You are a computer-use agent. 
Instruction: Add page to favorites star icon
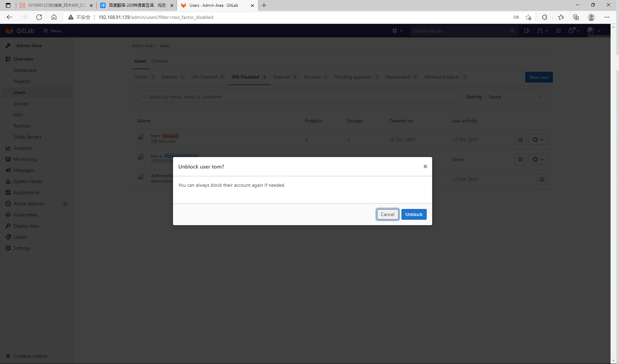tap(528, 17)
